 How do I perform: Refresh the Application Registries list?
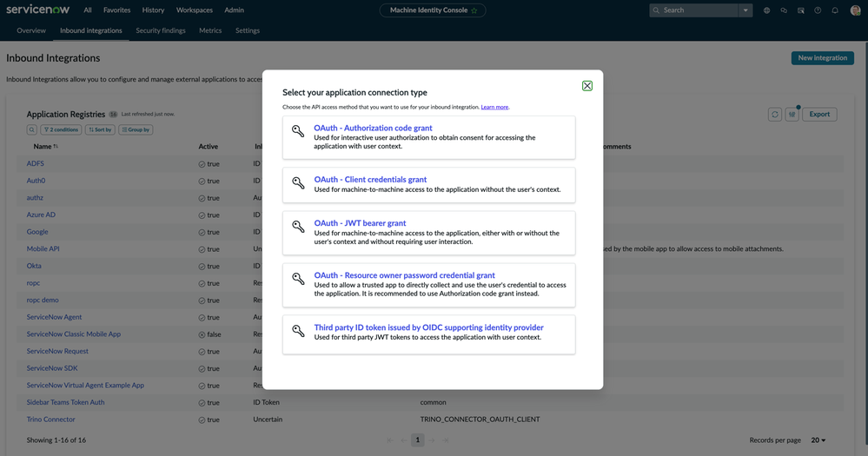pos(774,114)
